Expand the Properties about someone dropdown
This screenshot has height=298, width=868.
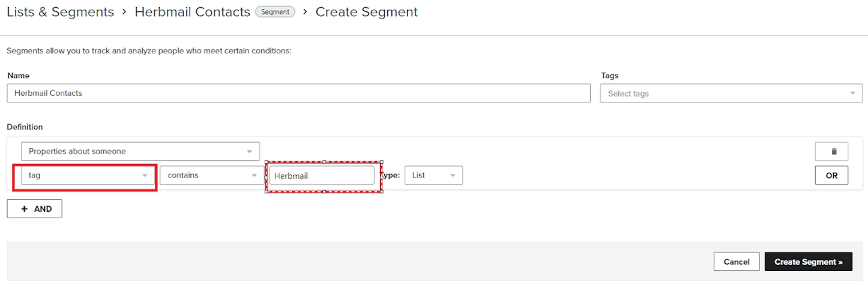pos(140,152)
